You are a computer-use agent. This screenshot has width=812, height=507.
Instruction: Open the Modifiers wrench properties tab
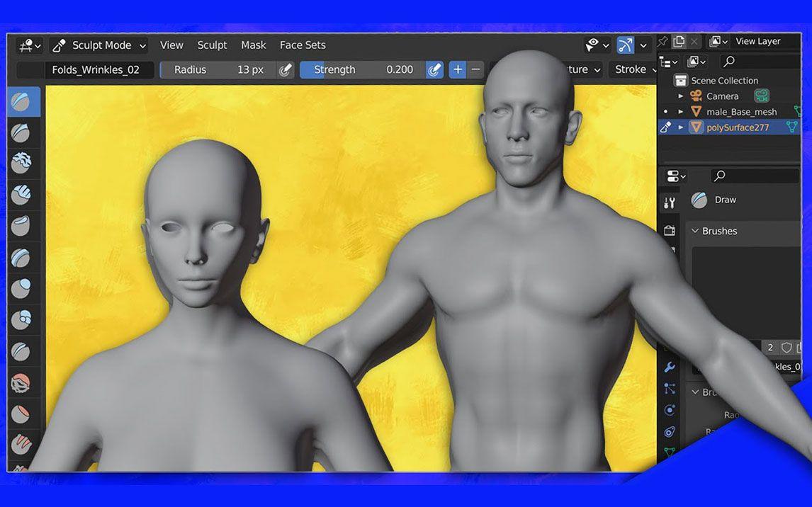(670, 367)
